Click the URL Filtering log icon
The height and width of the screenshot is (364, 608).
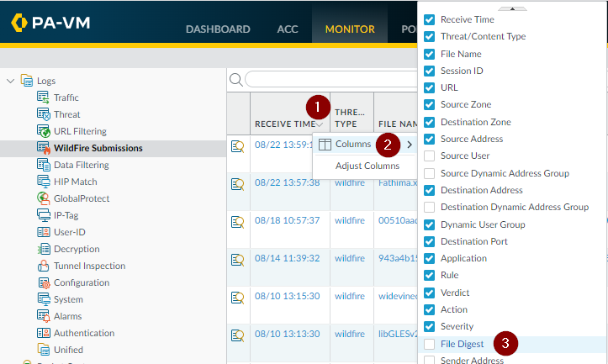[x=44, y=131]
